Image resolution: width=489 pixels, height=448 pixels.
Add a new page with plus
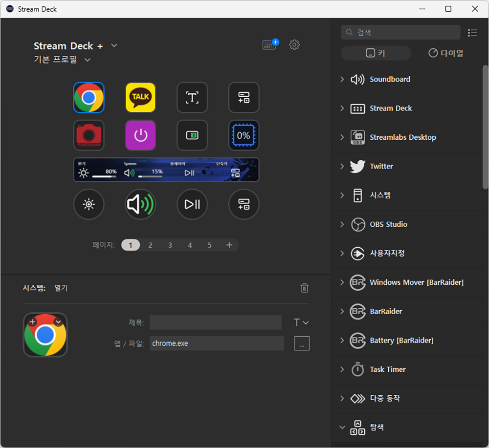pos(229,245)
